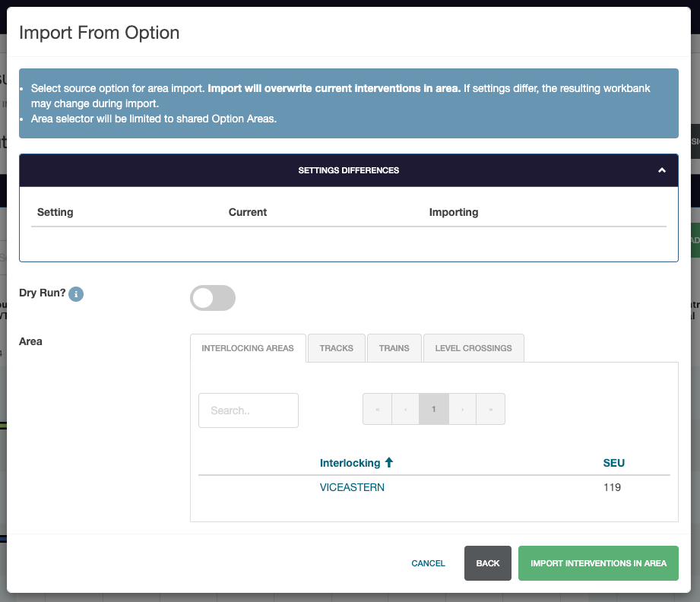Click Import Interventions In Area button
This screenshot has height=602, width=700.
pyautogui.click(x=598, y=563)
